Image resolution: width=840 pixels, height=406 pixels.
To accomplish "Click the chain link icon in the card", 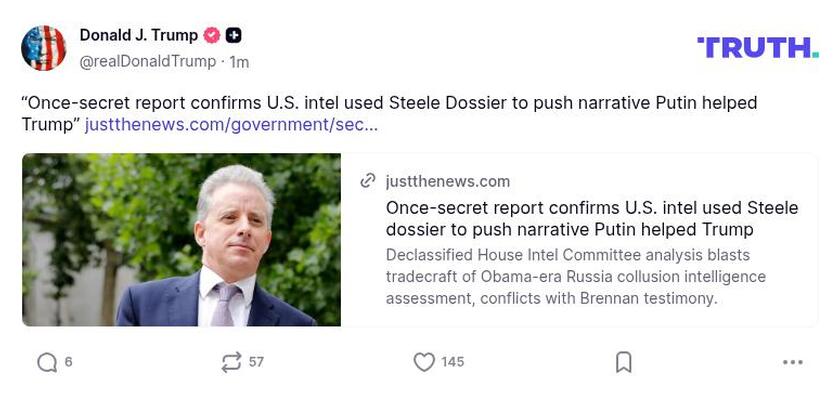I will 368,181.
